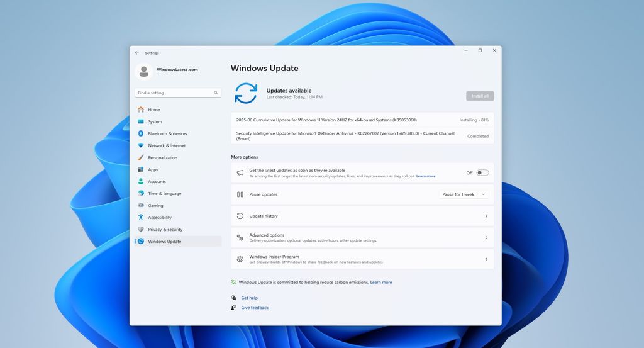
Task: Click the Installing - 81% status
Action: [474, 120]
